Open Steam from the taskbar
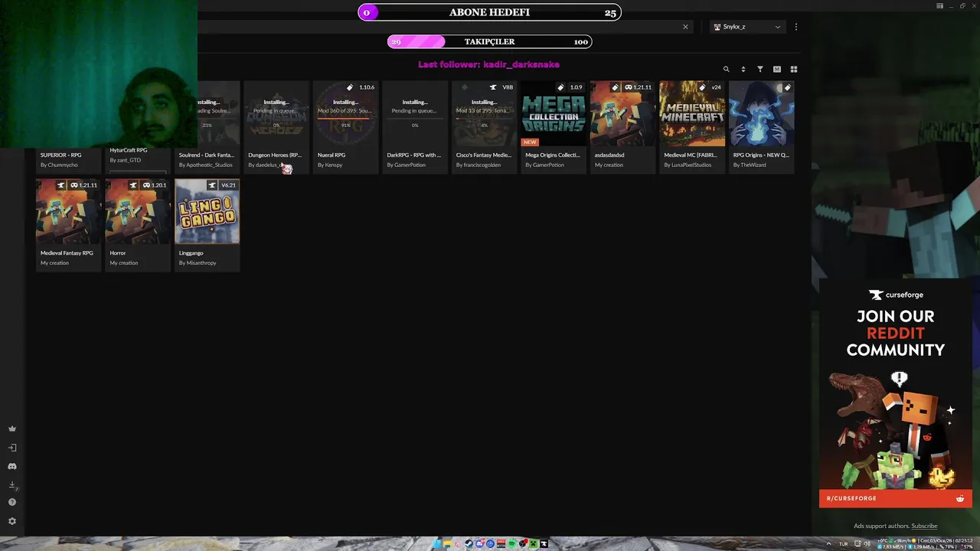 (469, 544)
